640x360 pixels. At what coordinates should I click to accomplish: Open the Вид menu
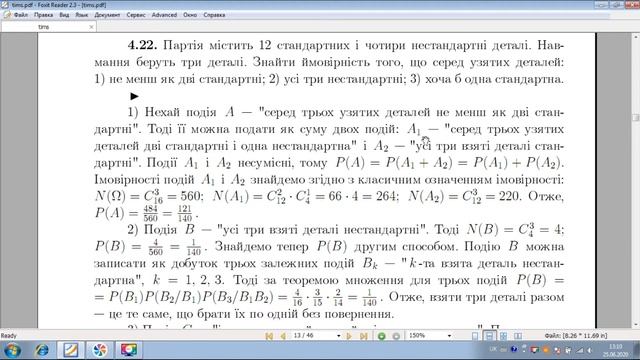click(64, 15)
